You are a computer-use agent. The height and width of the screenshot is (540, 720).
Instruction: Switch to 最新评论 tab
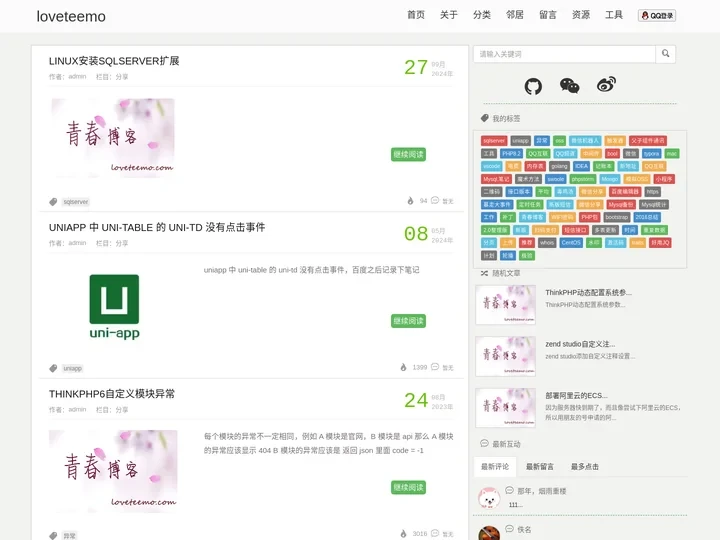click(495, 467)
